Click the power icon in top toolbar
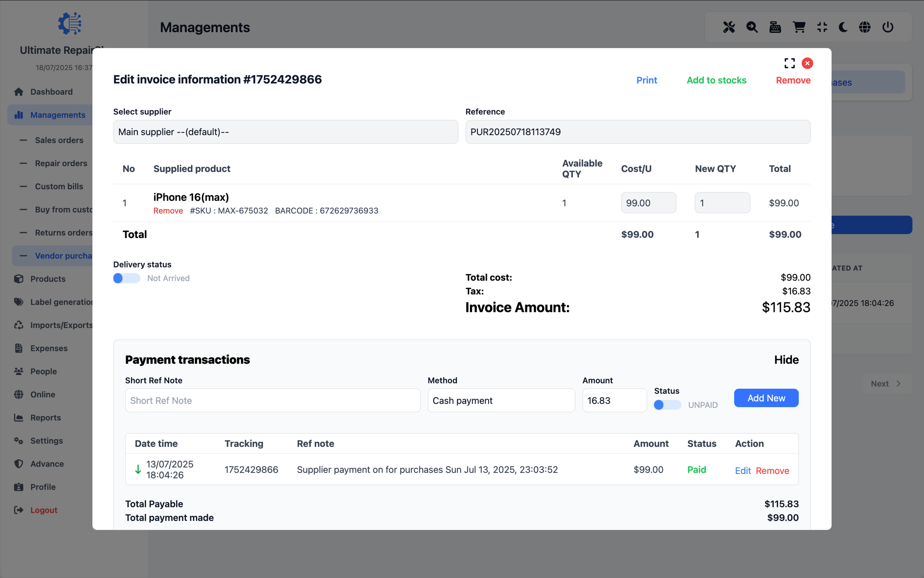 click(x=888, y=27)
